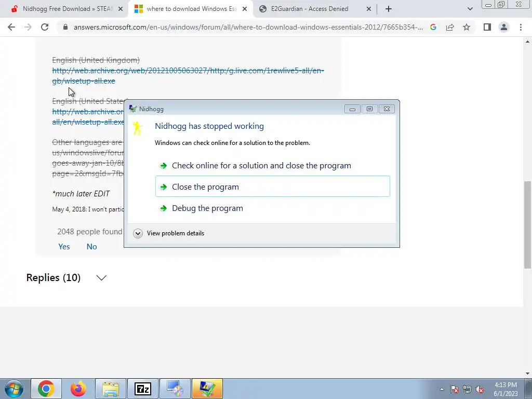This screenshot has width=532, height=399.
Task: Reload the current page
Action: tap(45, 27)
